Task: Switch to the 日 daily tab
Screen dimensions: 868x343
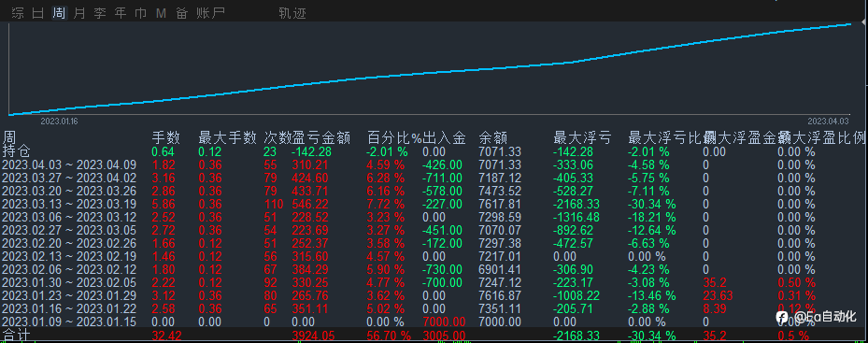Action: coord(37,13)
